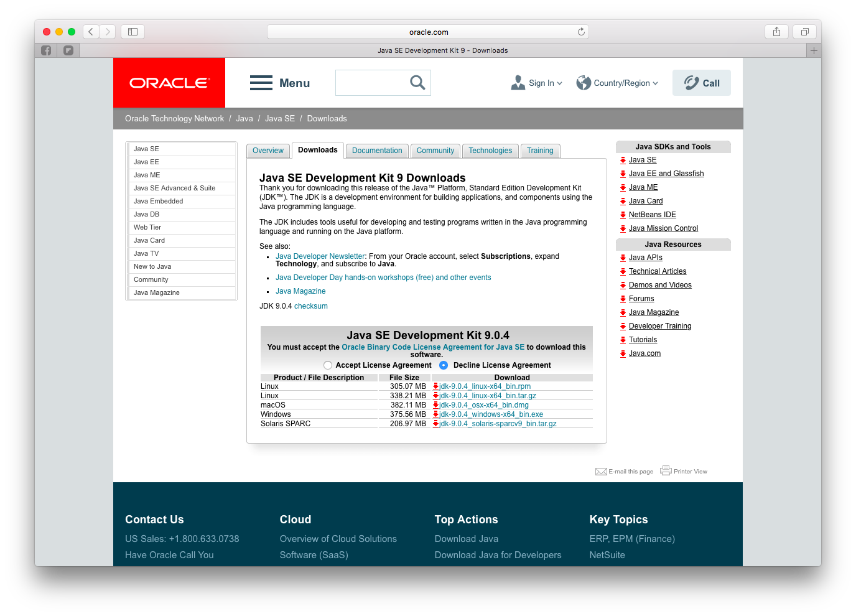
Task: Switch to the Downloads tab
Action: (318, 150)
